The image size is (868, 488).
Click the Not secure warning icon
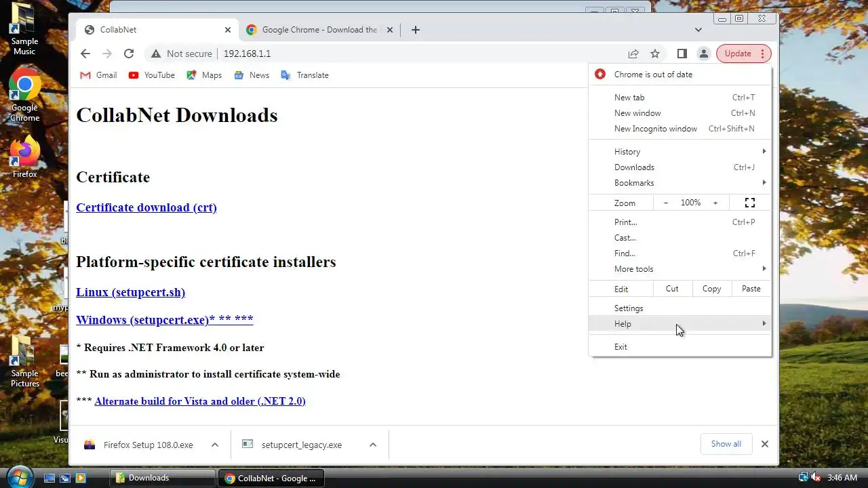pos(156,54)
